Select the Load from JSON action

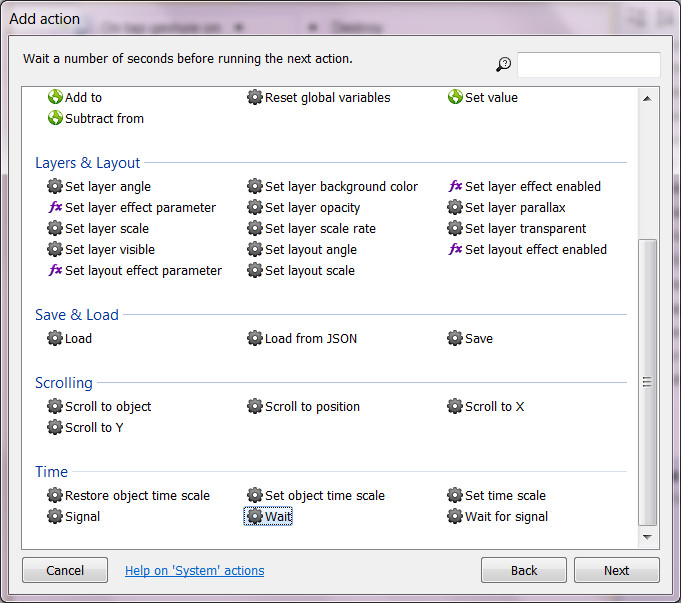[310, 338]
